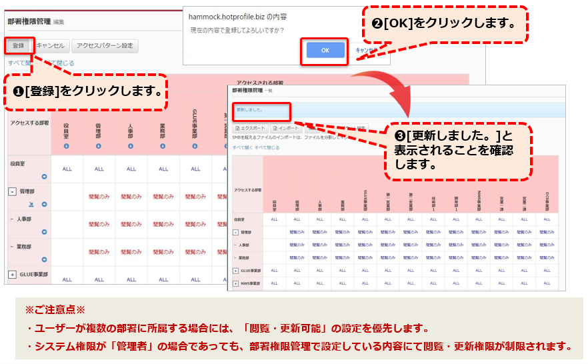Select the edit window's 閲覧のみ cell at 業務部 row, 人事部 column
The image size is (588, 364).
point(131,252)
